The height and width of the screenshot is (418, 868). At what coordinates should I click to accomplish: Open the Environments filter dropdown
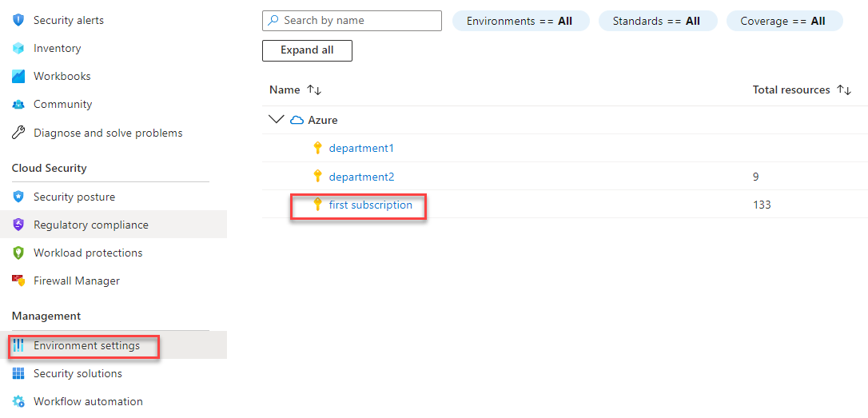click(x=520, y=21)
